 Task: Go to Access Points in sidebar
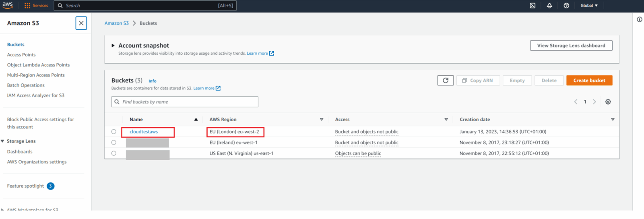[x=21, y=55]
